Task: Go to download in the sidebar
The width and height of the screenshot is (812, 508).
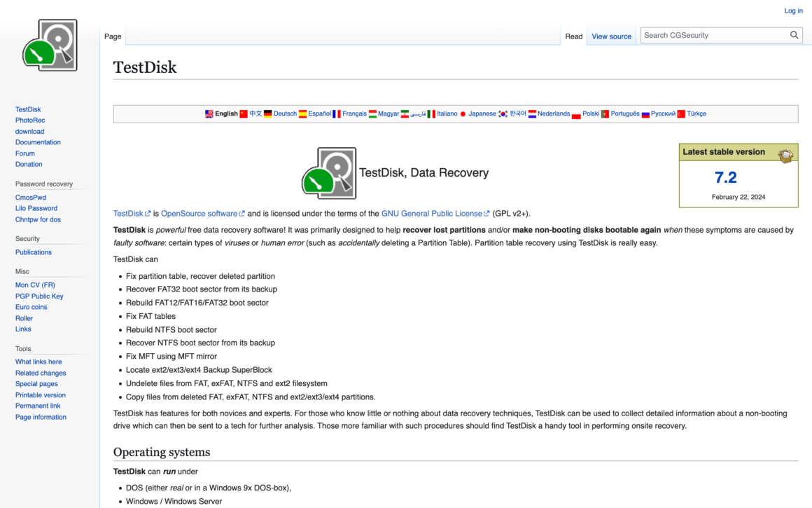Action: [29, 132]
